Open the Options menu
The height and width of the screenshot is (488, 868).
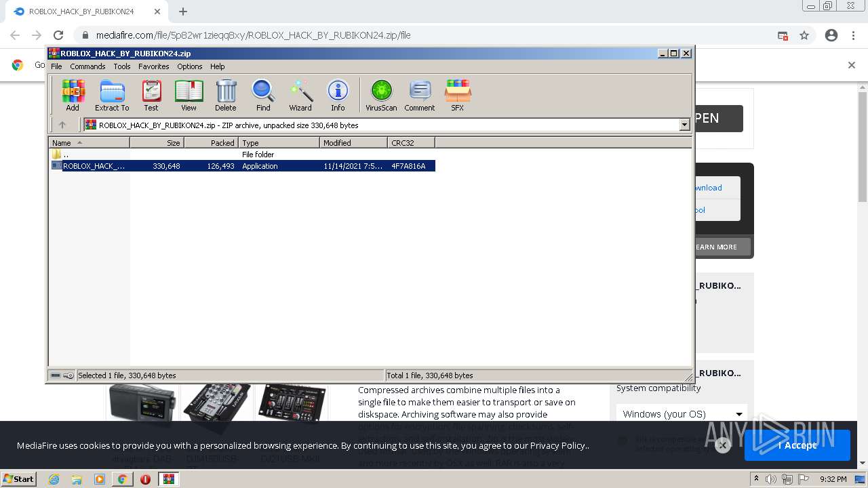(x=190, y=66)
